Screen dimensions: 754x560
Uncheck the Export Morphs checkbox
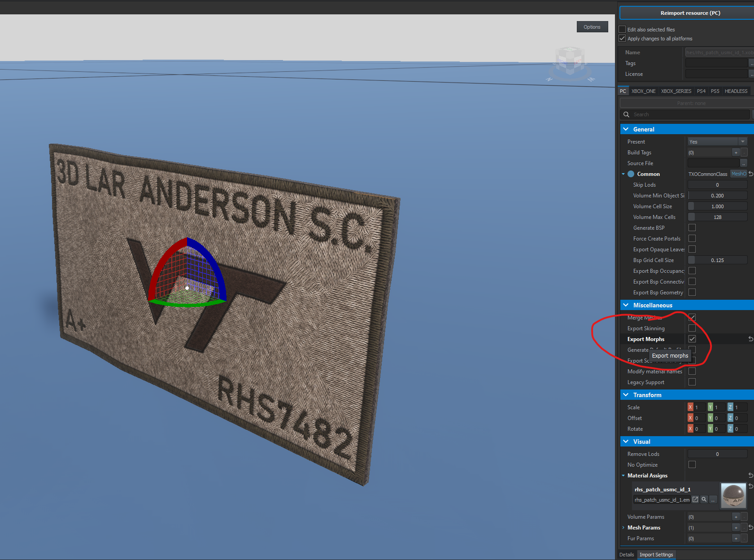click(692, 339)
